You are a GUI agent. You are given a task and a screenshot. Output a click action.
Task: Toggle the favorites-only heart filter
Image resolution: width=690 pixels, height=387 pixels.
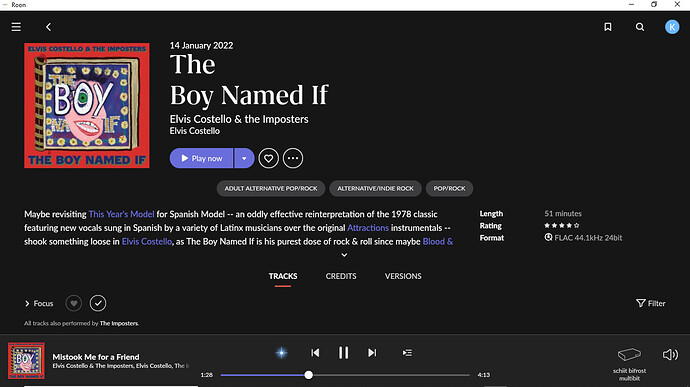pos(73,303)
